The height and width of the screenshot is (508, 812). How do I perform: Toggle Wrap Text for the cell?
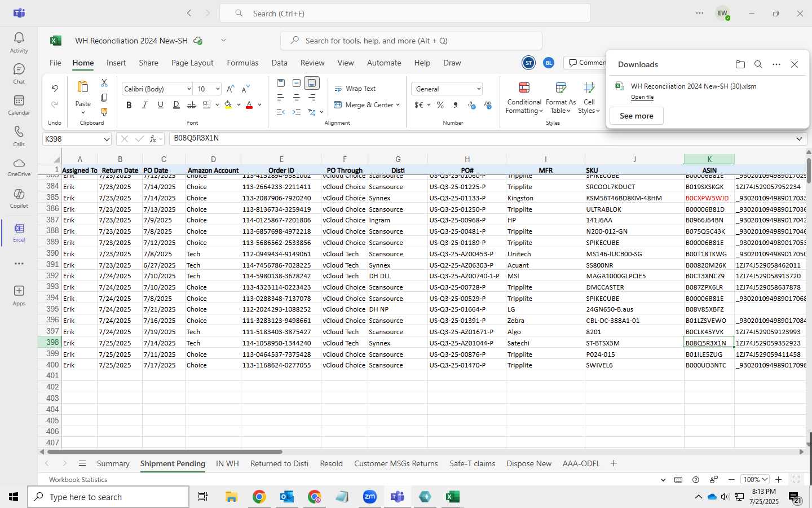point(355,89)
